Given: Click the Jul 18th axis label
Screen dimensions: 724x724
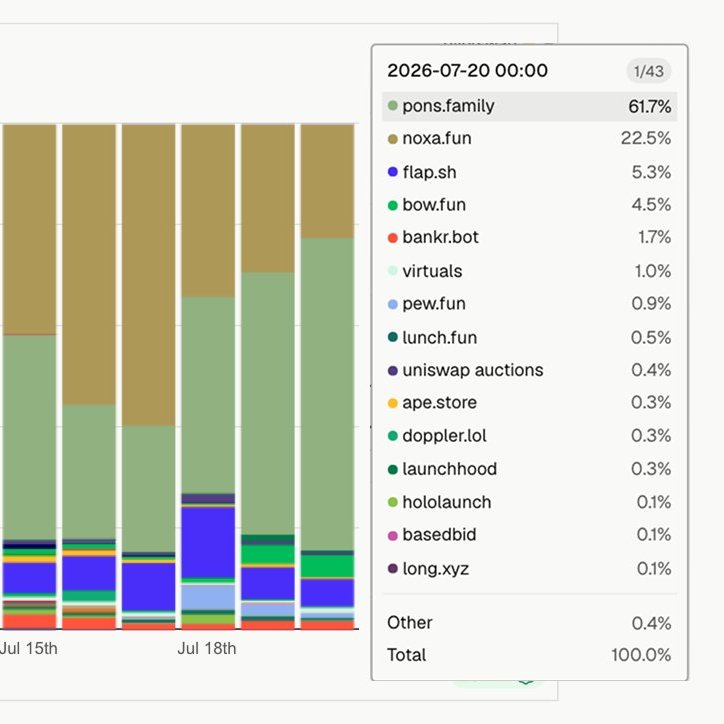Looking at the screenshot, I should 207,648.
